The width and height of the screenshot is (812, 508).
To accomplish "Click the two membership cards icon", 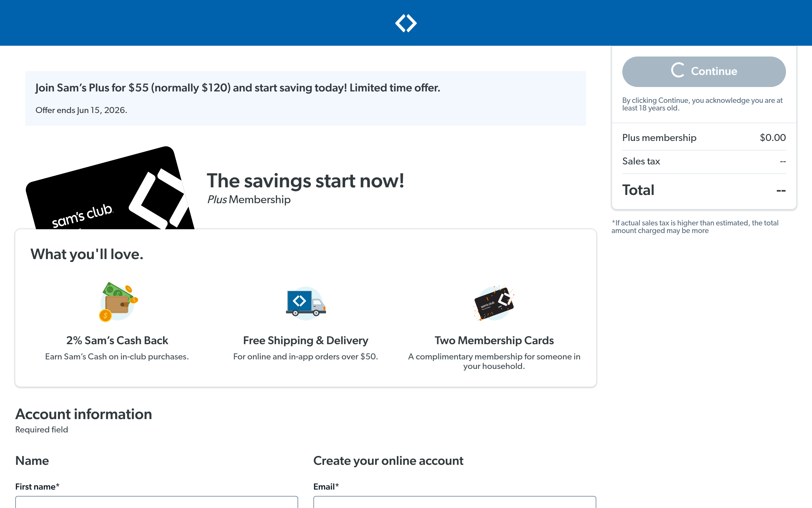I will point(494,303).
